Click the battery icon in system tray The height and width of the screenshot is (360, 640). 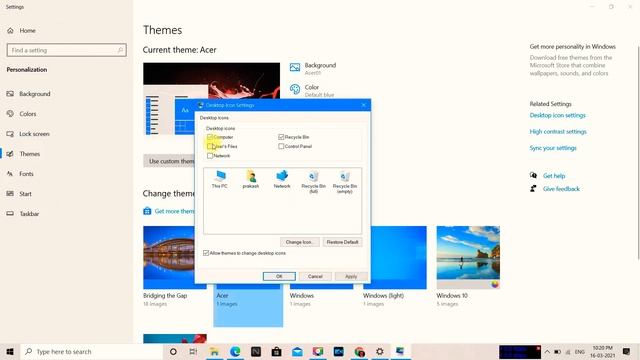click(557, 351)
